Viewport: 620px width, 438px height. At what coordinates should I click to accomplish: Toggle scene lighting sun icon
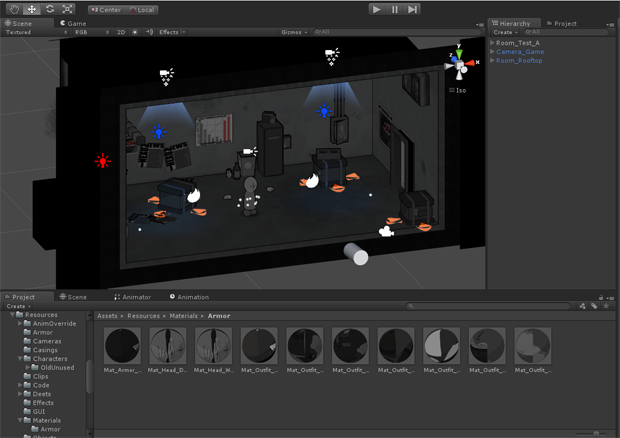point(135,32)
